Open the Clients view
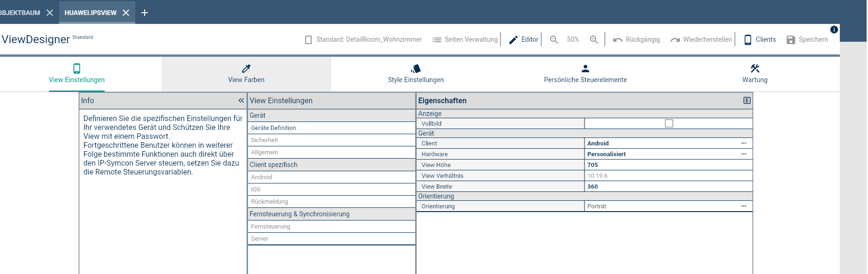The height and width of the screenshot is (274, 868). click(x=760, y=39)
